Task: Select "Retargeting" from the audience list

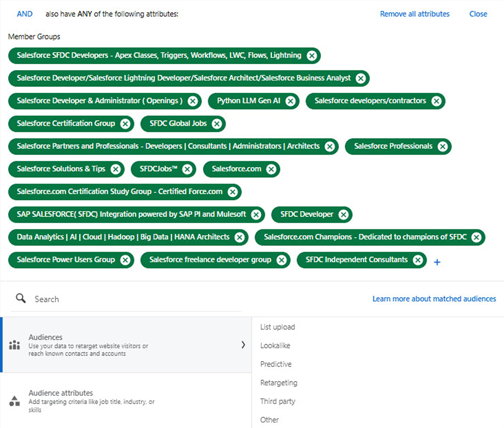Action: (278, 383)
